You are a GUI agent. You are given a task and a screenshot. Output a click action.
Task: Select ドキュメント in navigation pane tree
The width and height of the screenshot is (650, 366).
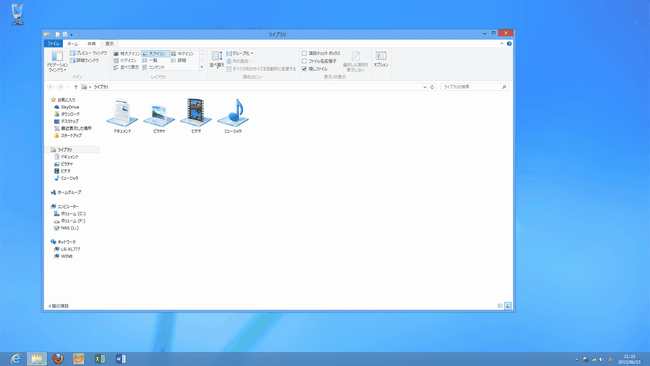(66, 157)
